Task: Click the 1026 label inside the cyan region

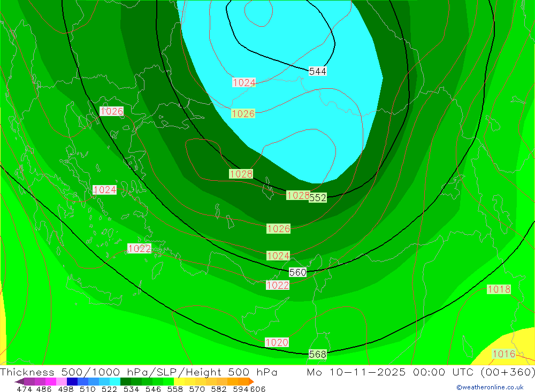Action: [x=243, y=113]
